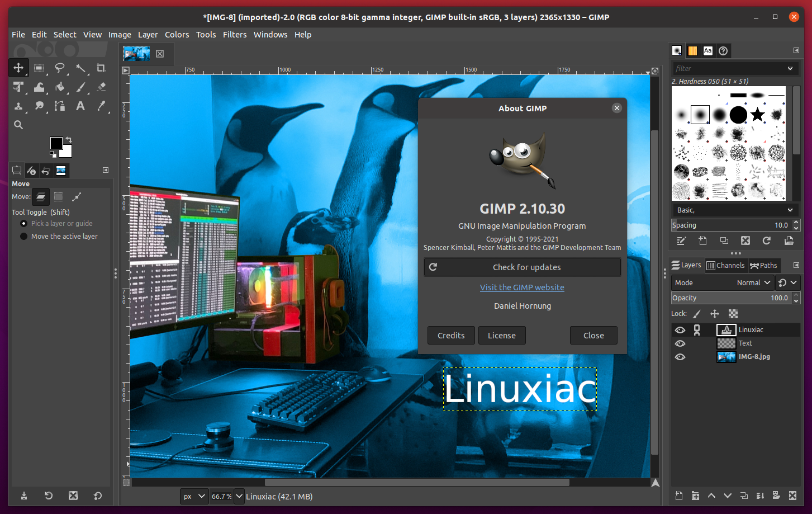Click Check for updates button
Viewport: 812px width, 514px height.
(x=523, y=267)
